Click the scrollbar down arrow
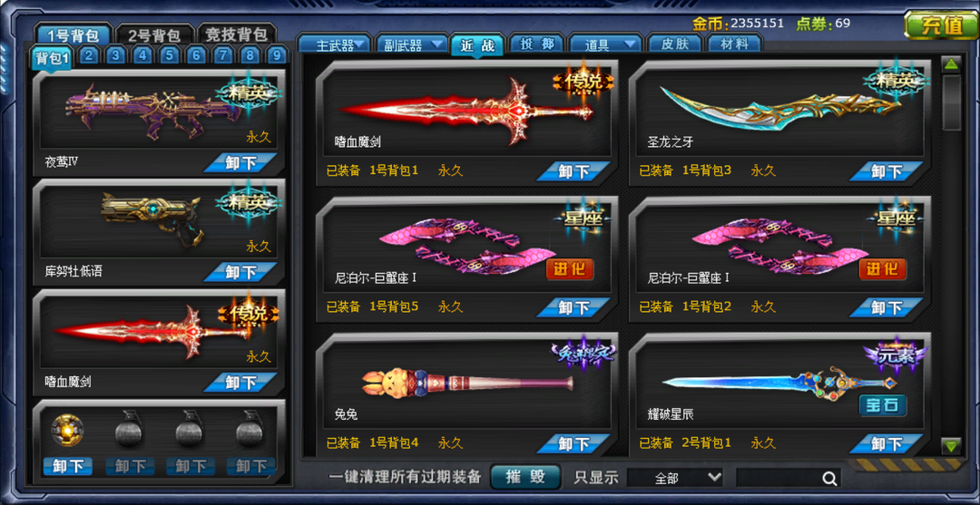The image size is (980, 505). [951, 446]
